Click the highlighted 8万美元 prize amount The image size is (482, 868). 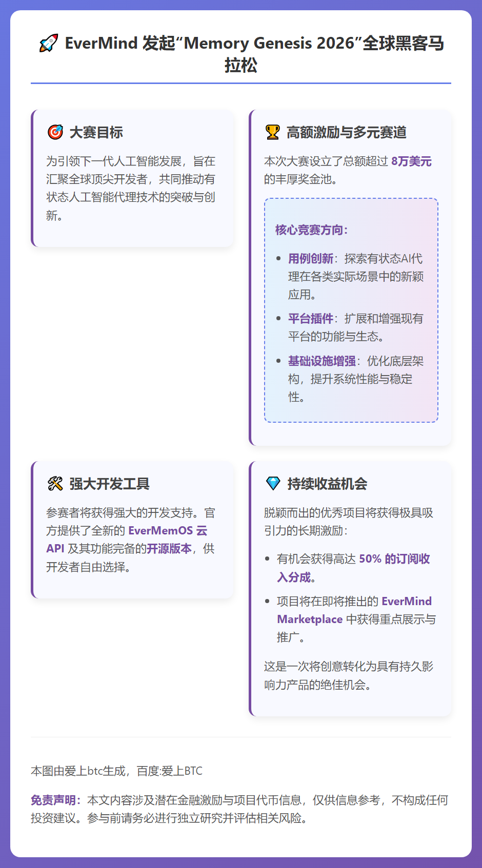[x=411, y=161]
